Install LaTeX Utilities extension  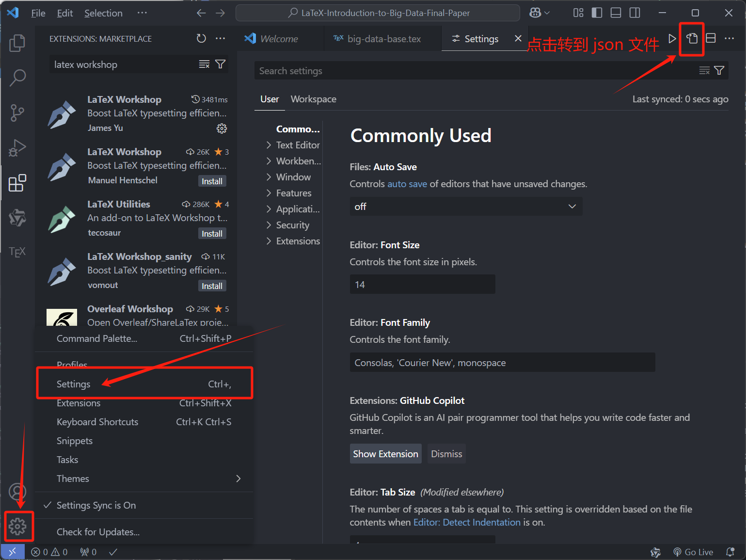pos(212,233)
